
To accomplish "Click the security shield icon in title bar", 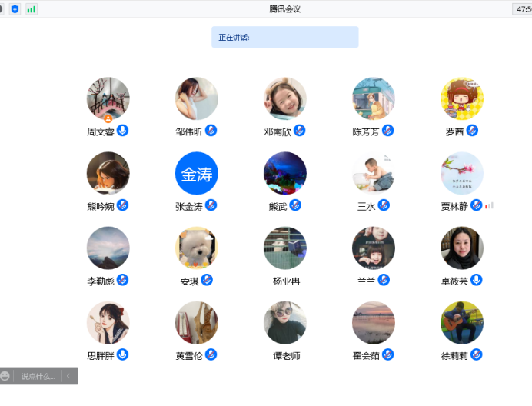I will coord(15,9).
